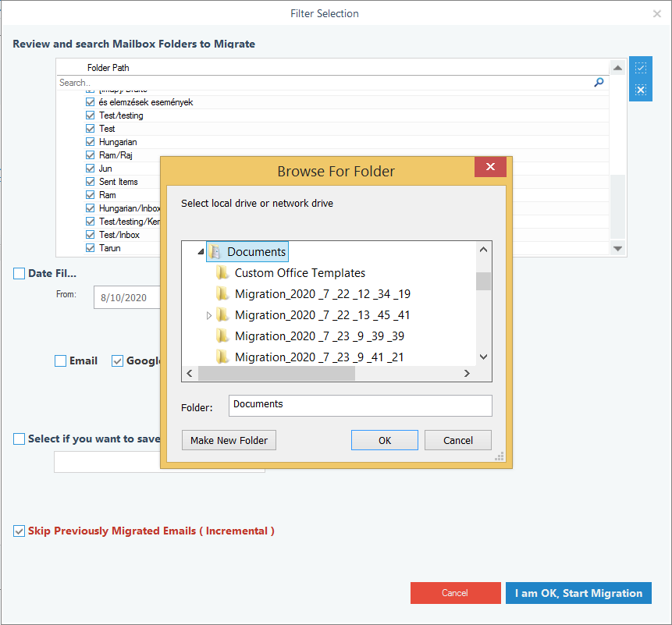Check the 'Select if you want to save' option
Viewport: 672px width, 625px height.
click(19, 439)
